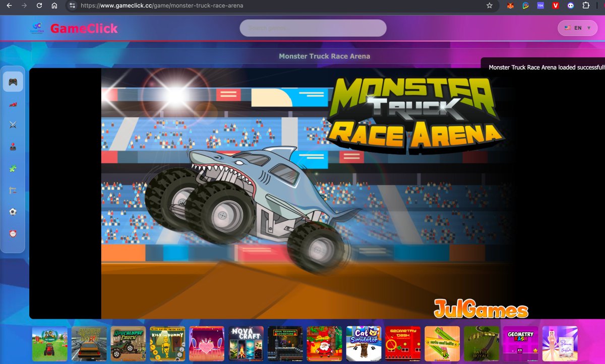Viewport: 605px width, 364px height.
Task: Click the JulGames logo in the game
Action: [x=481, y=309]
